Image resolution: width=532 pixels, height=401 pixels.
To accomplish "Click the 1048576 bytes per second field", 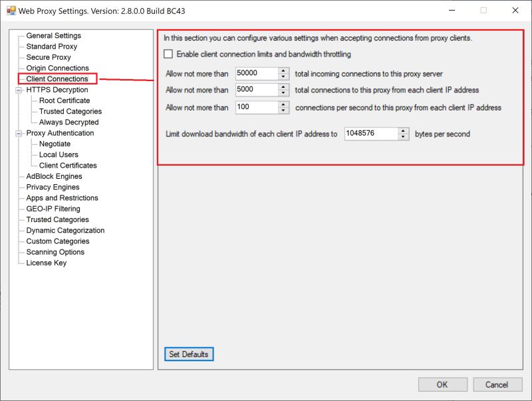I will 369,133.
